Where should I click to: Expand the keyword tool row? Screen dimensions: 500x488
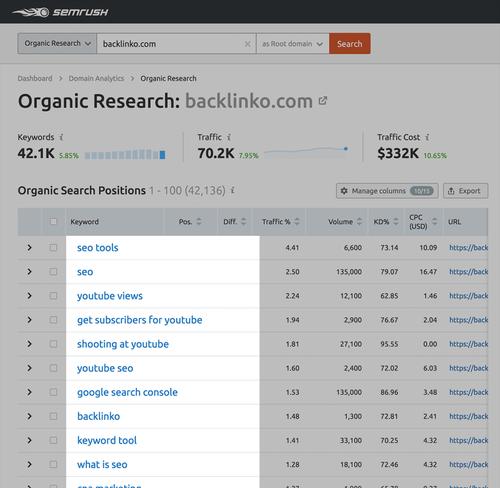pyautogui.click(x=29, y=440)
